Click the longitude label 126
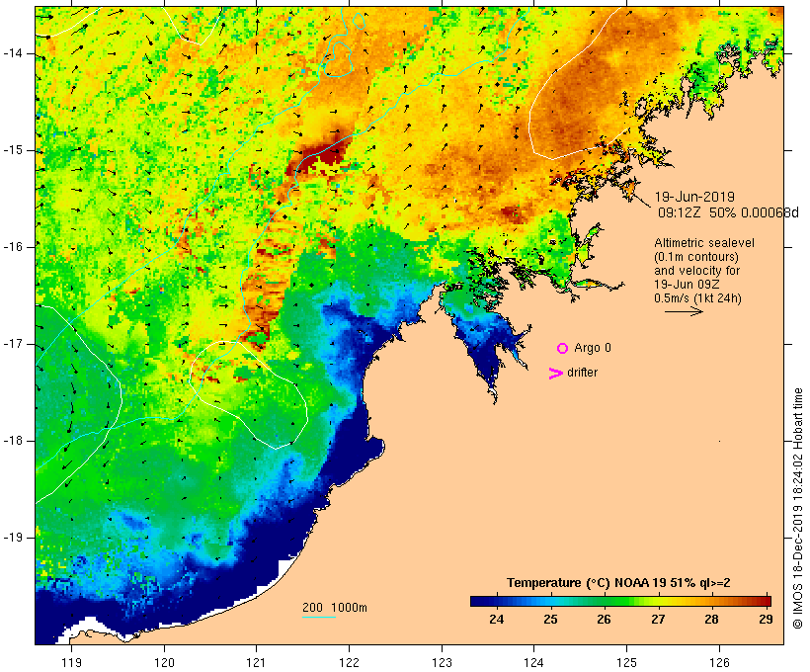 [719, 662]
